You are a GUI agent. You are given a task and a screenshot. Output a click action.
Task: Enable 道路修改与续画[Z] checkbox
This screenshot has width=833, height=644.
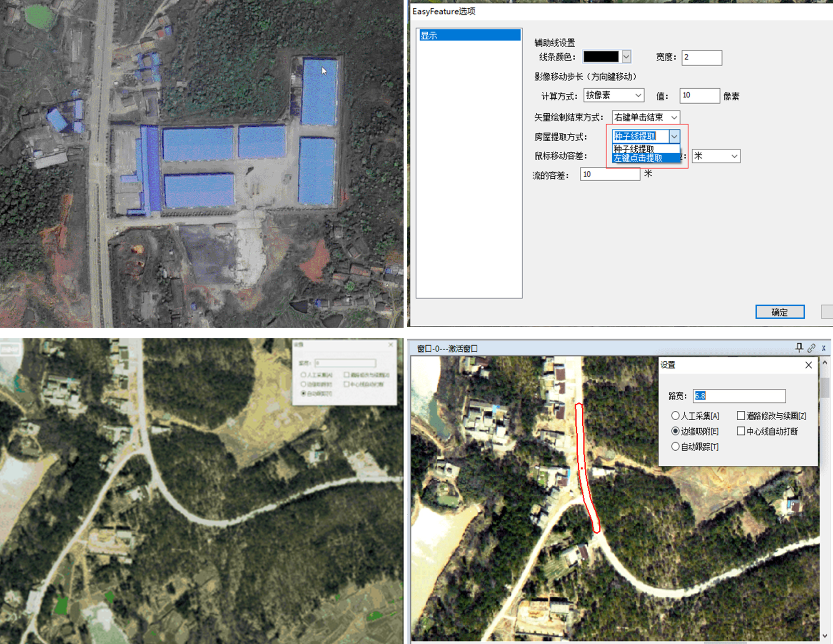tap(741, 416)
